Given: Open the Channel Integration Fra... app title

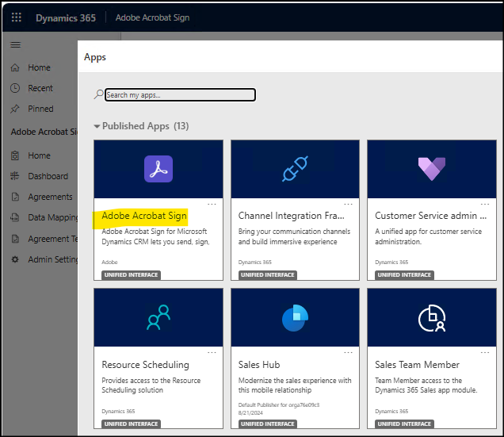Looking at the screenshot, I should [x=291, y=215].
